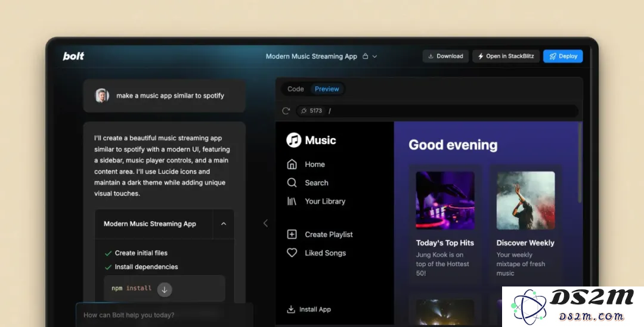
Task: Click 'Your weekly mixtape of fresh music' text
Action: click(x=521, y=264)
